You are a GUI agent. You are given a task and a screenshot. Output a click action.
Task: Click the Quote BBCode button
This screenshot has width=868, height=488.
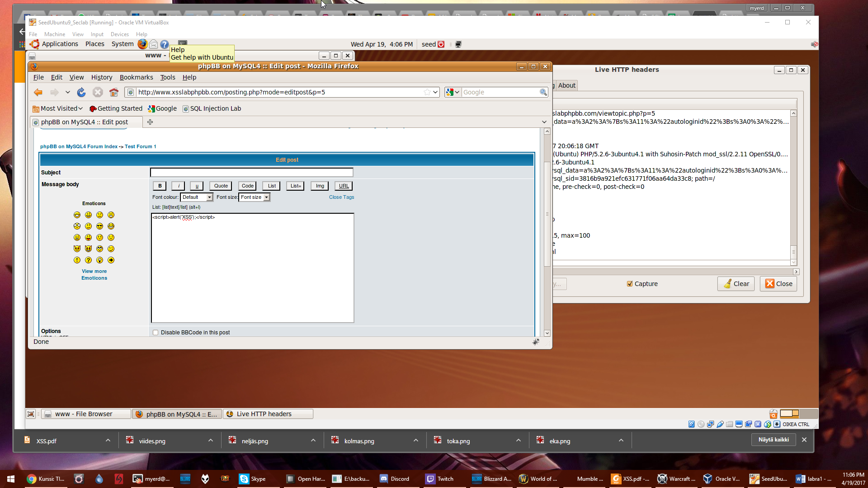pyautogui.click(x=221, y=186)
